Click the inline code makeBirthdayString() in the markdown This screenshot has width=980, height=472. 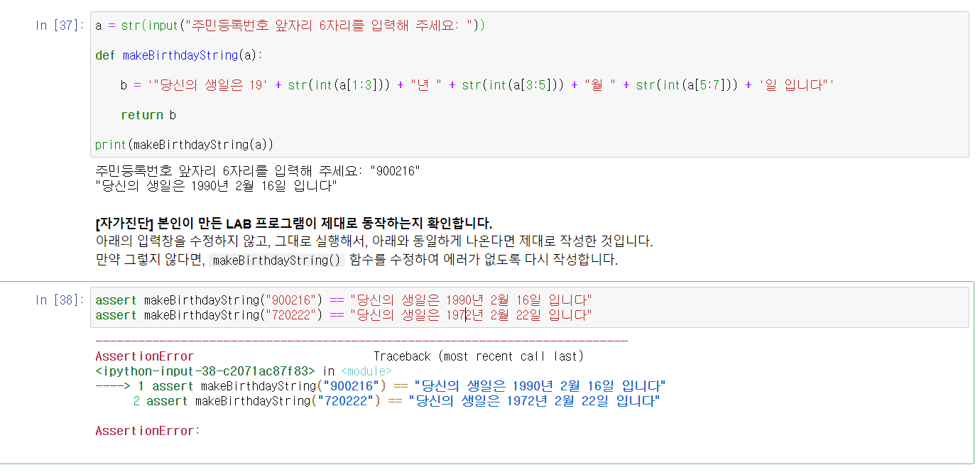278,260
